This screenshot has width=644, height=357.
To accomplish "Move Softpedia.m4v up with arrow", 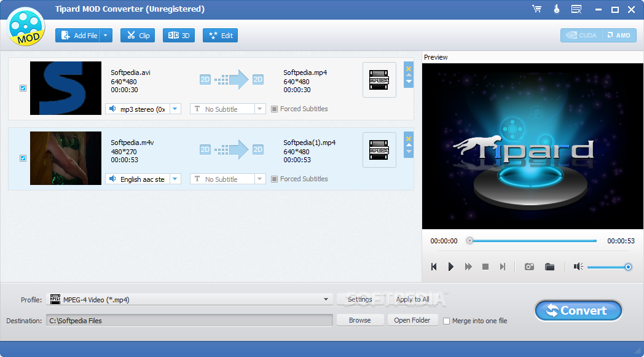I will (x=409, y=145).
